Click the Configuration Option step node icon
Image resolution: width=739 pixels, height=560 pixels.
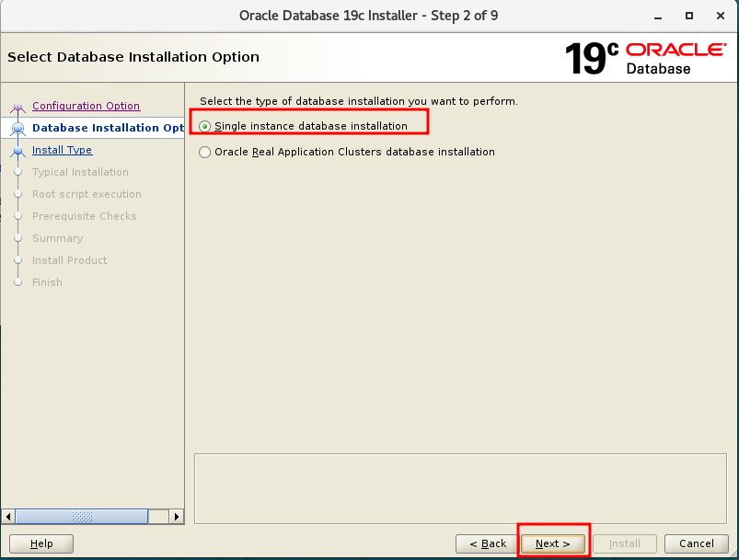pyautogui.click(x=17, y=108)
